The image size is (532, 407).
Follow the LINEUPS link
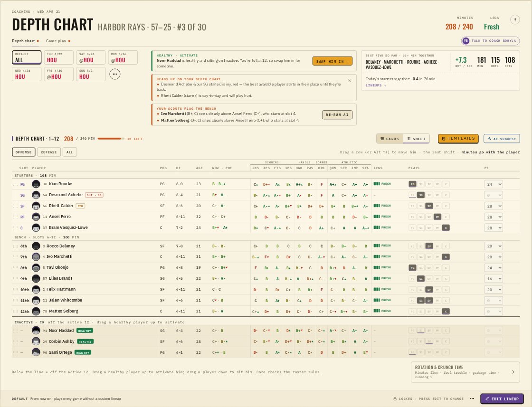coord(376,85)
